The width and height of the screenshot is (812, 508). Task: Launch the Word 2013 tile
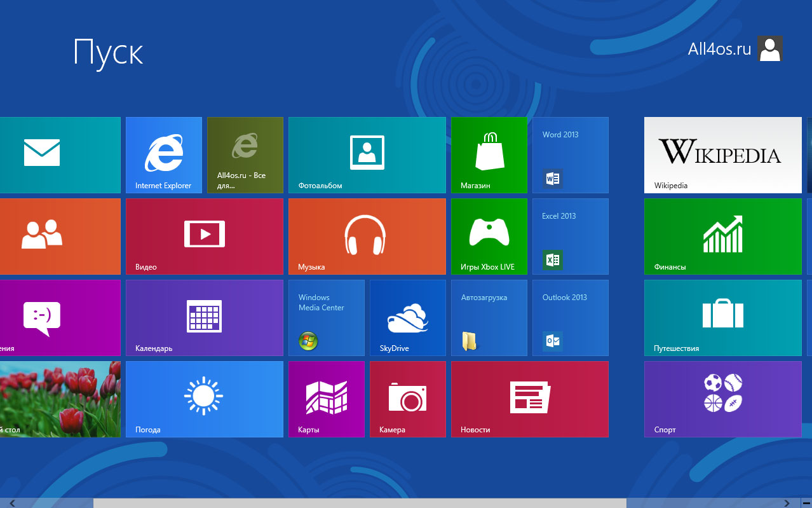click(x=571, y=155)
